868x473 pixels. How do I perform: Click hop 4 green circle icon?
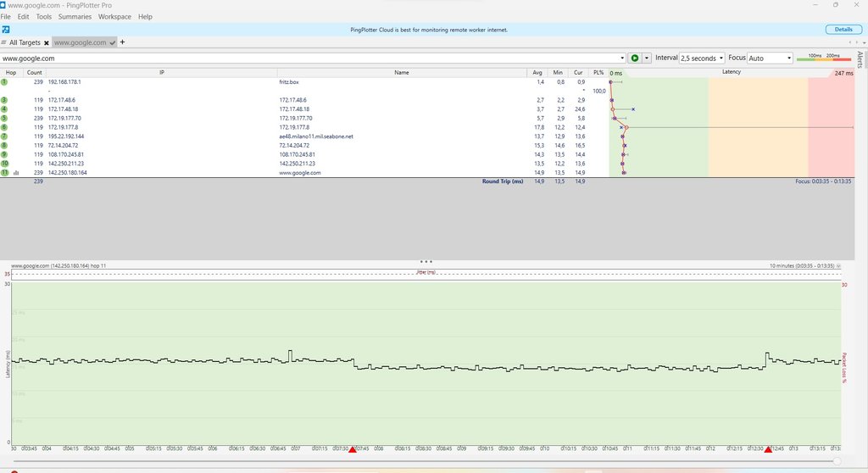[4, 109]
